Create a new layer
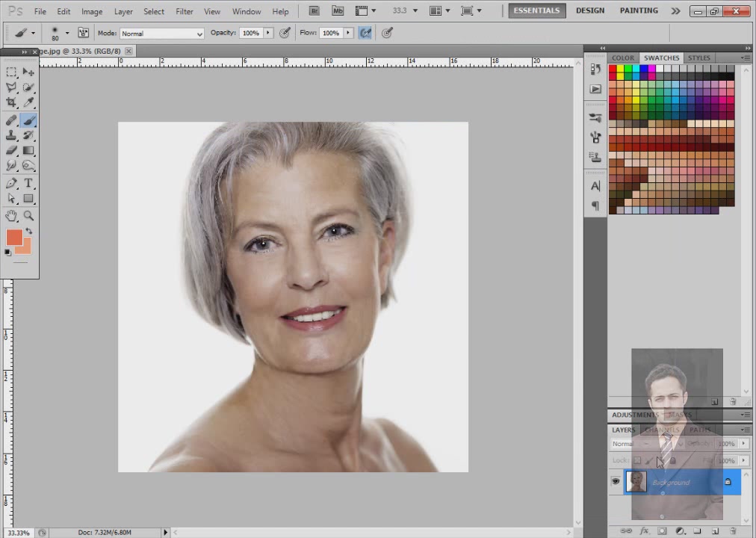The height and width of the screenshot is (538, 756). click(716, 531)
